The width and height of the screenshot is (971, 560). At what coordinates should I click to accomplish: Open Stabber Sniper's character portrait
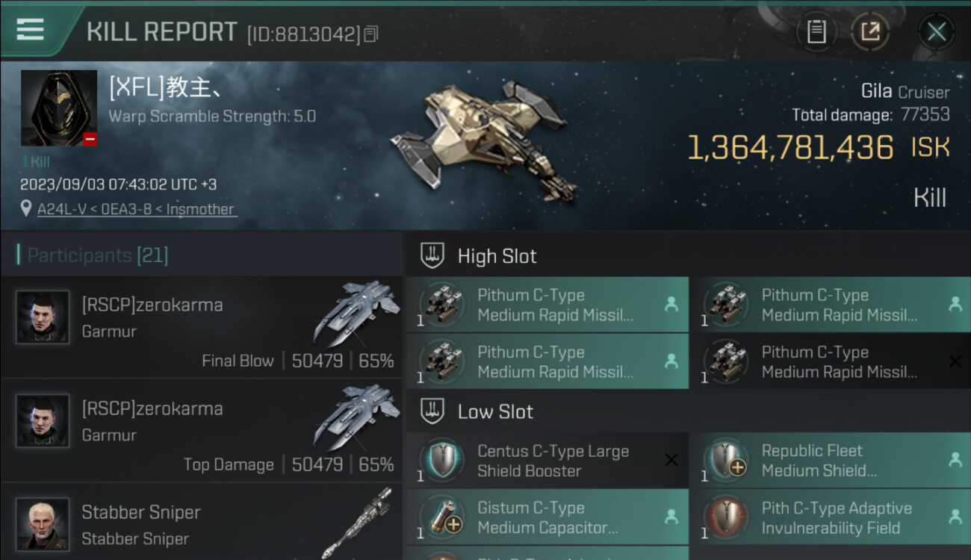(x=43, y=524)
